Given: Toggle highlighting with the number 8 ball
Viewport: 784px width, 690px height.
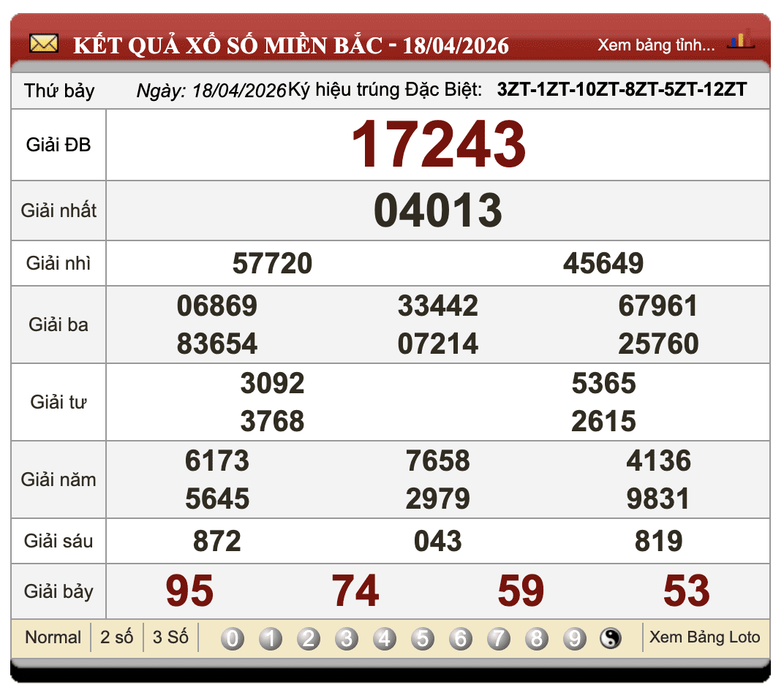Looking at the screenshot, I should click(535, 637).
